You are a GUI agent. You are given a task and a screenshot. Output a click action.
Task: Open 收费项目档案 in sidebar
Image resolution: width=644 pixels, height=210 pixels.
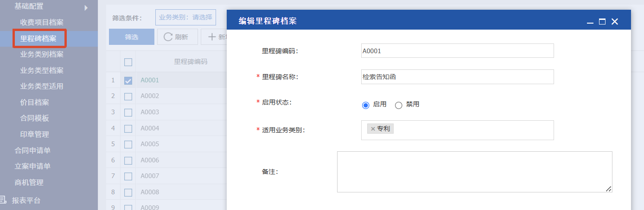point(42,22)
